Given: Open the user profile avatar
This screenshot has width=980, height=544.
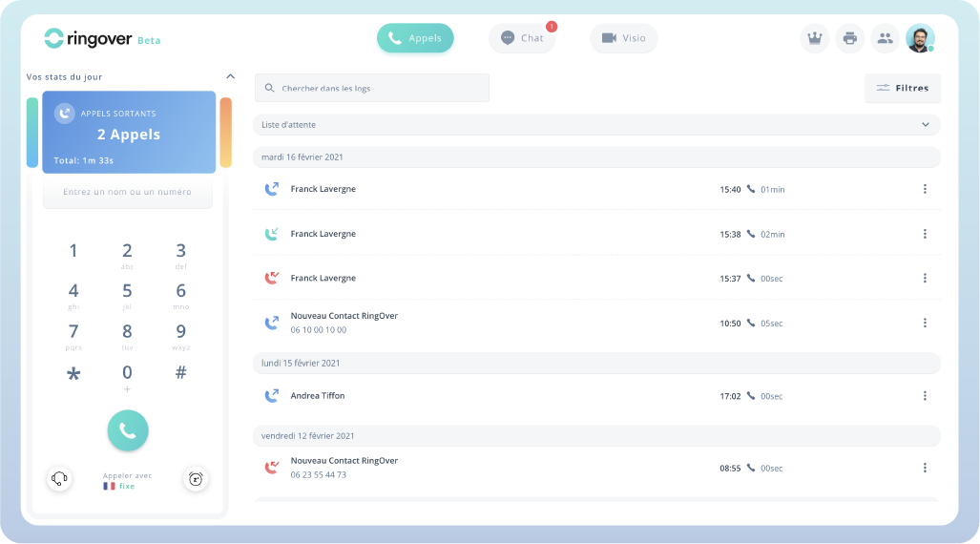Looking at the screenshot, I should [x=920, y=38].
